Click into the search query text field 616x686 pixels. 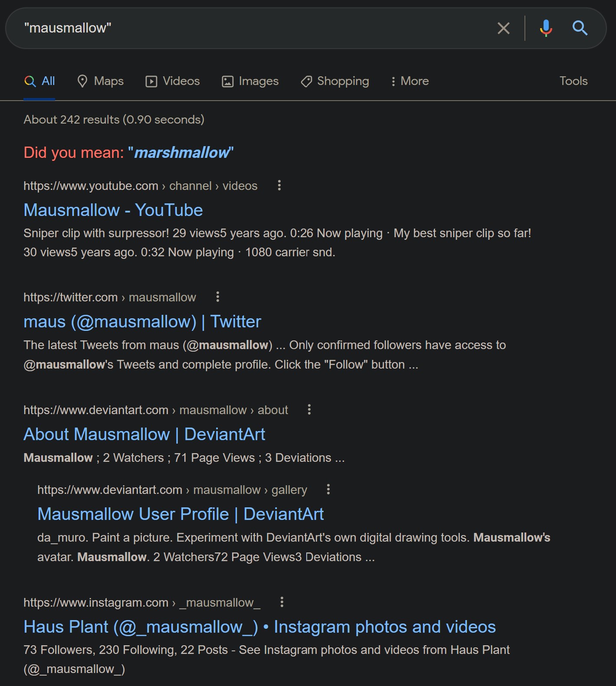[256, 28]
